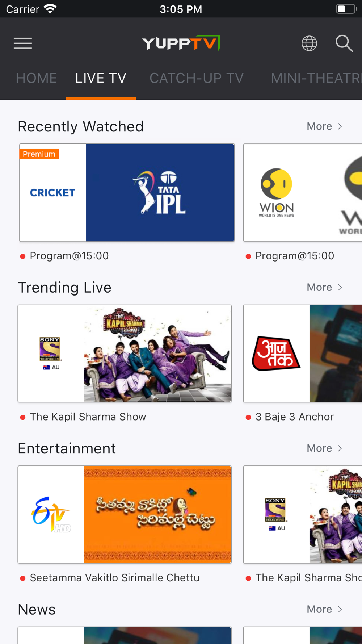Select the MINI-THEATRE tab
Image resolution: width=362 pixels, height=644 pixels.
pos(316,78)
